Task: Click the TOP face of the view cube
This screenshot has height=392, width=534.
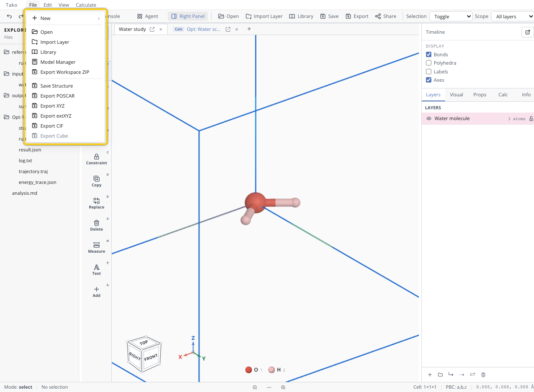Action: coord(144,343)
